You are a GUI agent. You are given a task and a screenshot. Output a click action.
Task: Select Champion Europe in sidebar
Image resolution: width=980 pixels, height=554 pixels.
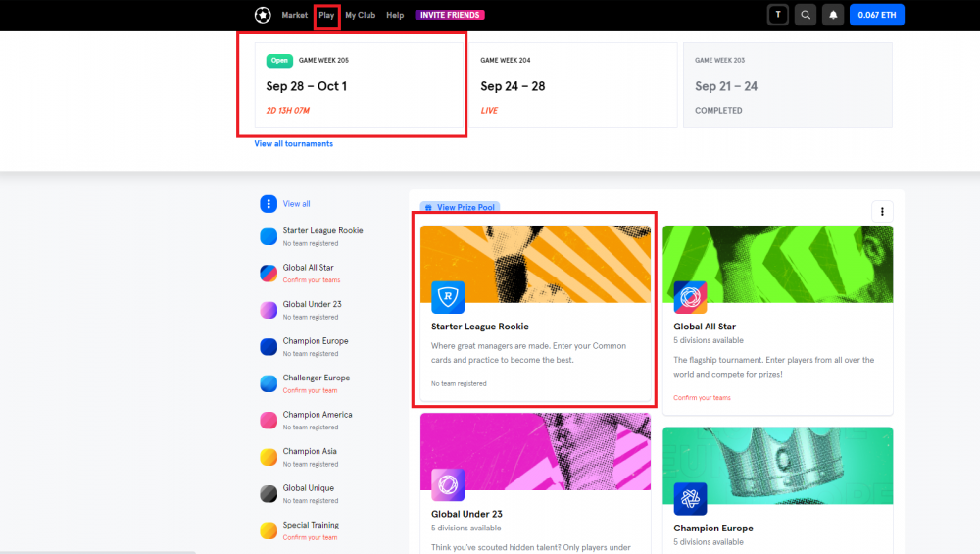[x=315, y=341]
